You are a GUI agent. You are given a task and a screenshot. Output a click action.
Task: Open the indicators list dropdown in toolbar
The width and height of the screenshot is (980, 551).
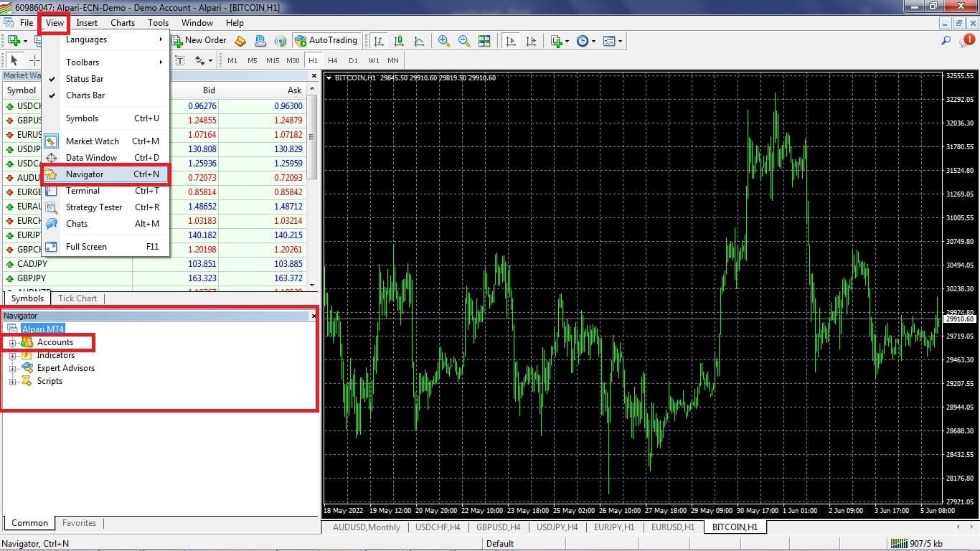tap(560, 41)
